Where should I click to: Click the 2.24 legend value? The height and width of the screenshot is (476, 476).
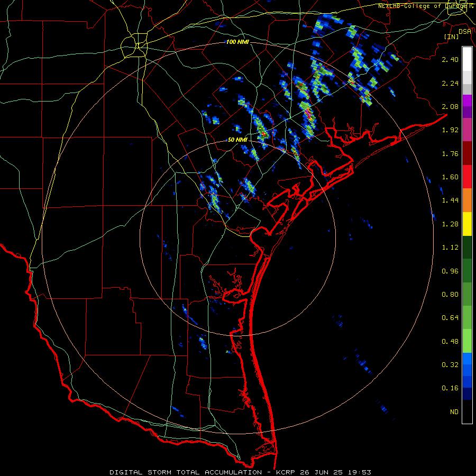point(450,83)
